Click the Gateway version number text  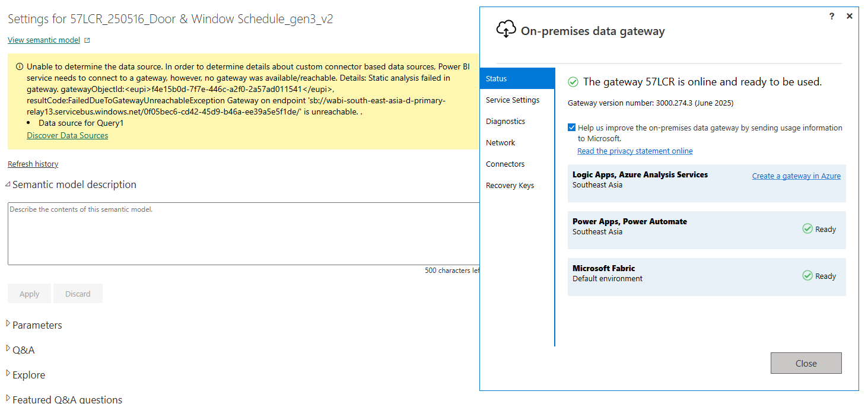651,103
